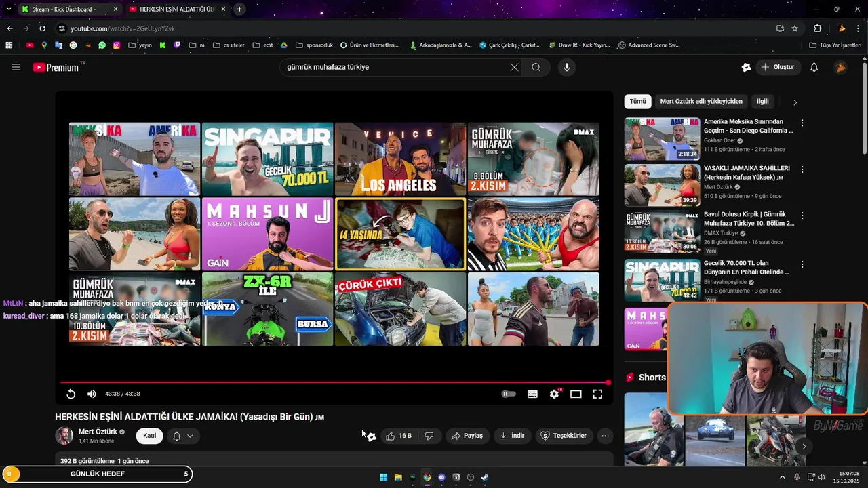
Task: Like the video (16 B)
Action: (x=399, y=436)
